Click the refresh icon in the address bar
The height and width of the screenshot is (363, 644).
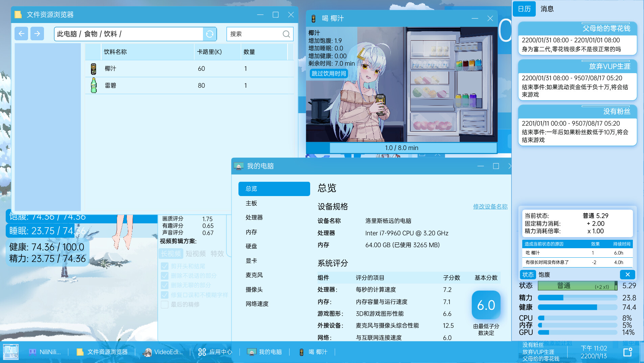pyautogui.click(x=209, y=34)
